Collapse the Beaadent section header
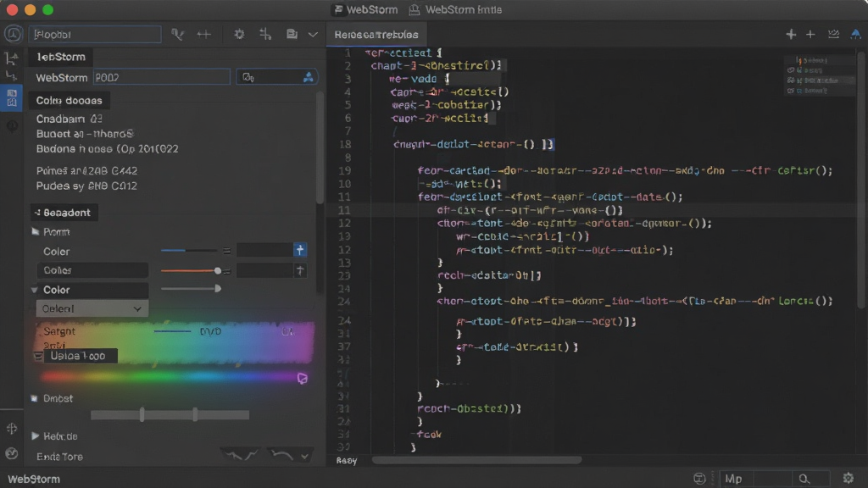 click(x=64, y=213)
